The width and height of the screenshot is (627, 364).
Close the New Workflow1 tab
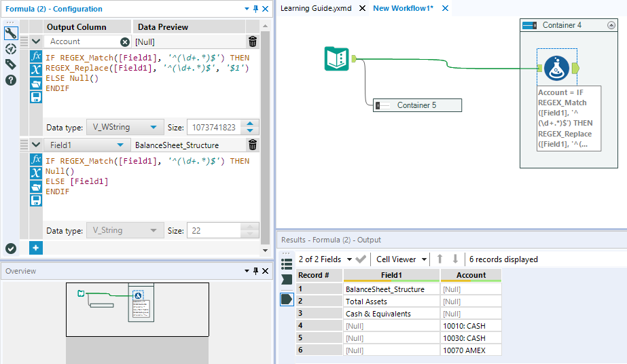click(445, 8)
